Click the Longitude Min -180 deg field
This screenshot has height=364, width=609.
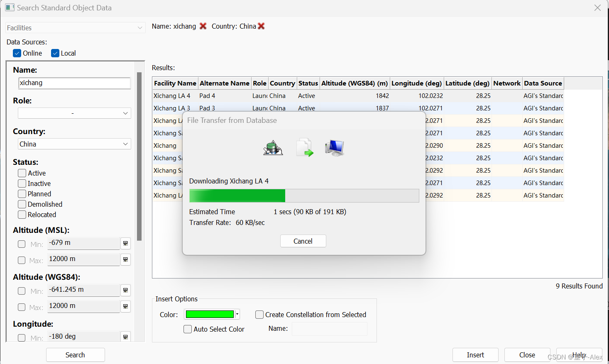83,337
